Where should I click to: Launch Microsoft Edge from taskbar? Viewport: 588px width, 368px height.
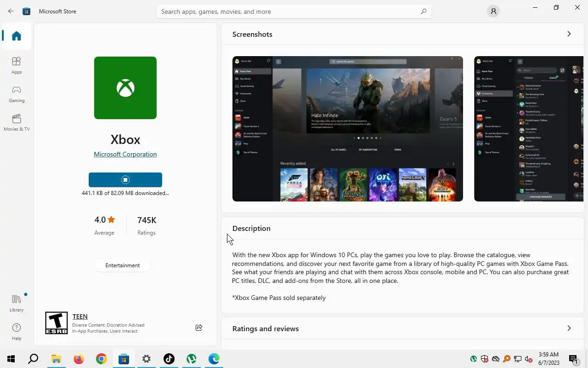point(214,359)
